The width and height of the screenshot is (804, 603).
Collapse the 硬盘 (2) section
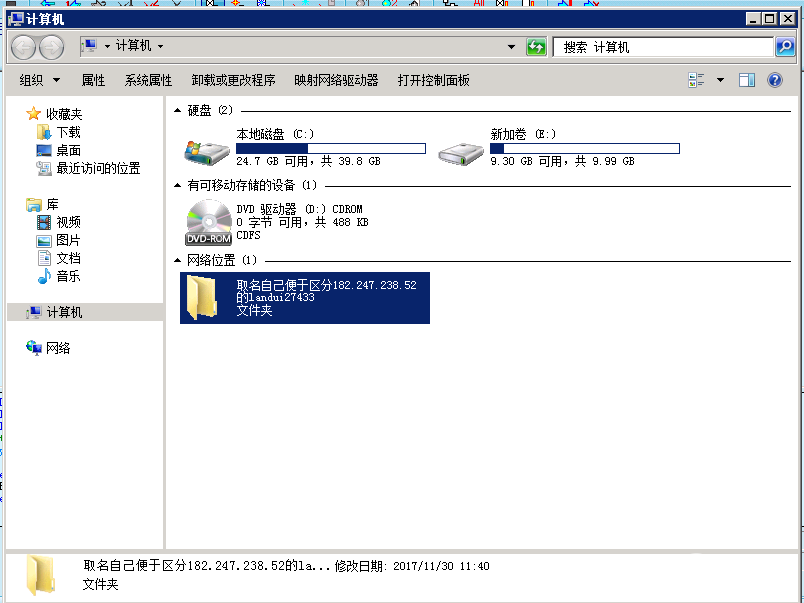(180, 109)
